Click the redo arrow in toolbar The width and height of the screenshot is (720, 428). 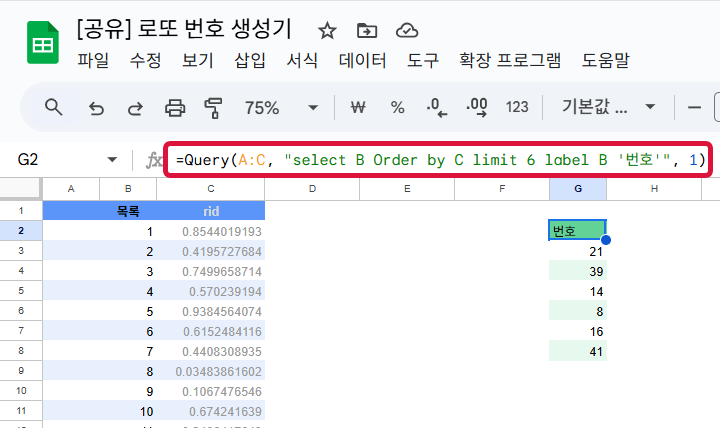click(x=135, y=107)
